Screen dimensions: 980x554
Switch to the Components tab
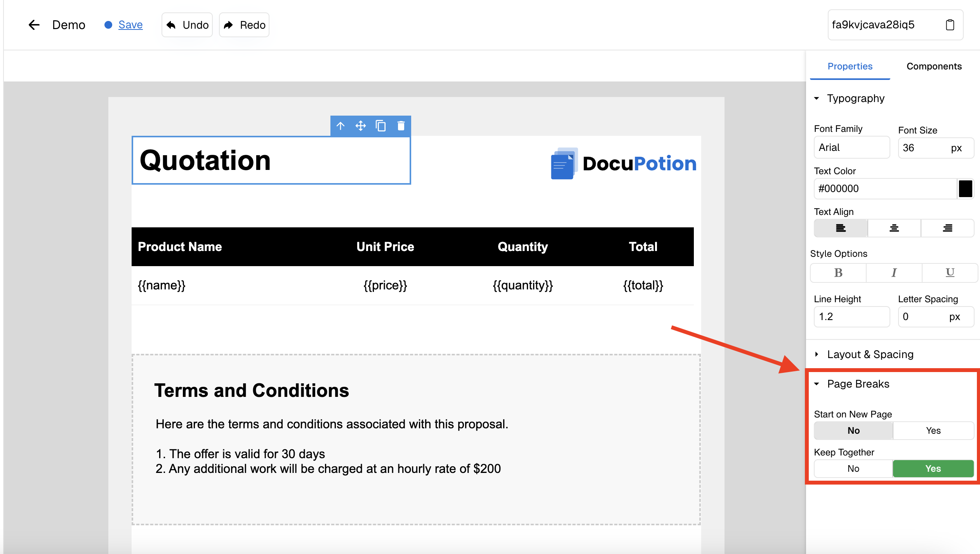934,66
